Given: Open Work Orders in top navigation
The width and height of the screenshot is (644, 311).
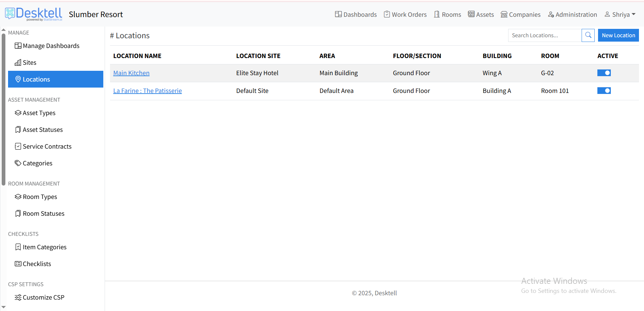Looking at the screenshot, I should click(x=405, y=14).
